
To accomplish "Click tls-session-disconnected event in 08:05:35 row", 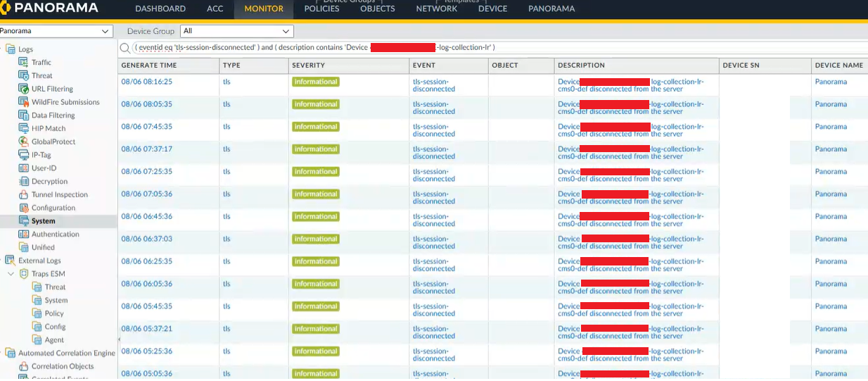I will (434, 108).
